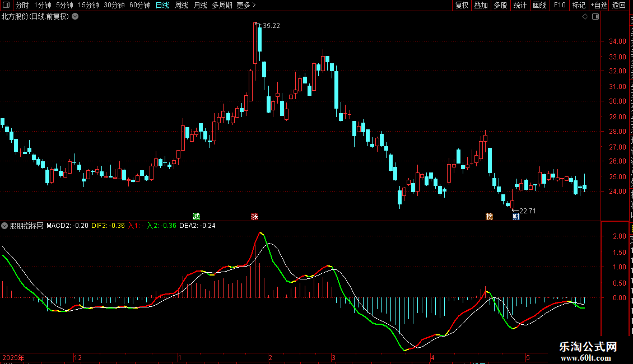Click the month 12 marker on time axis
Image resolution: width=633 pixels, height=364 pixels.
[x=78, y=357]
